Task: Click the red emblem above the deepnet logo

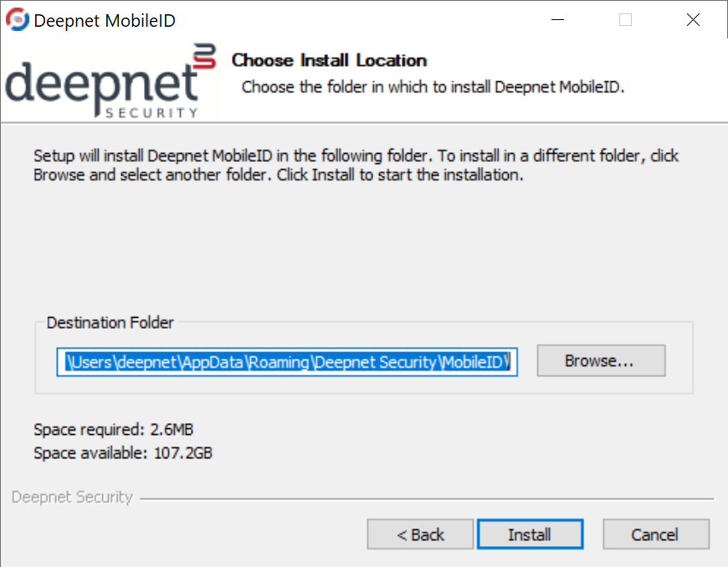Action: [204, 58]
